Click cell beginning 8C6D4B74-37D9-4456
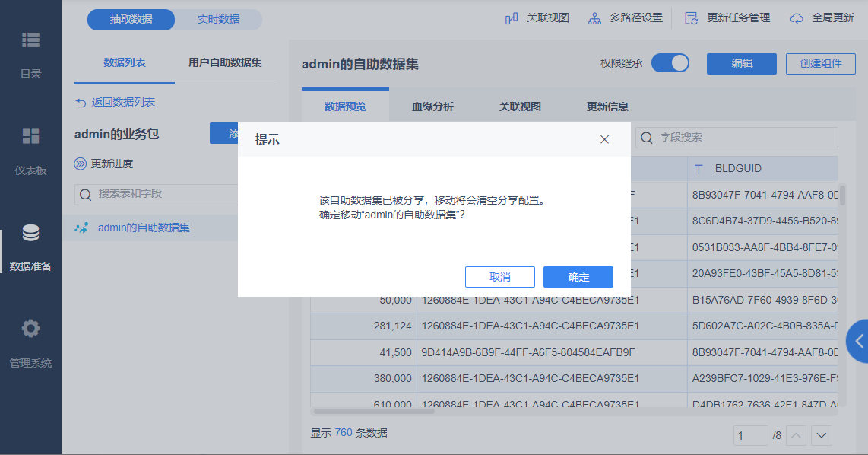Image resolution: width=868 pixels, height=455 pixels. point(765,221)
